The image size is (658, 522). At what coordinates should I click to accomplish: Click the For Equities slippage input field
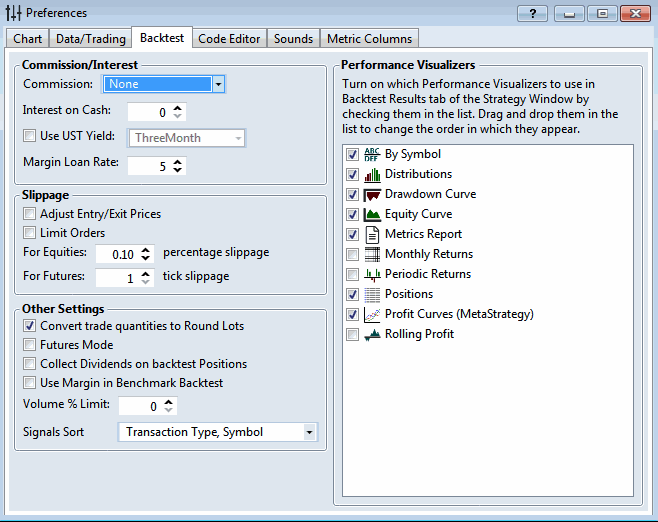[x=116, y=254]
